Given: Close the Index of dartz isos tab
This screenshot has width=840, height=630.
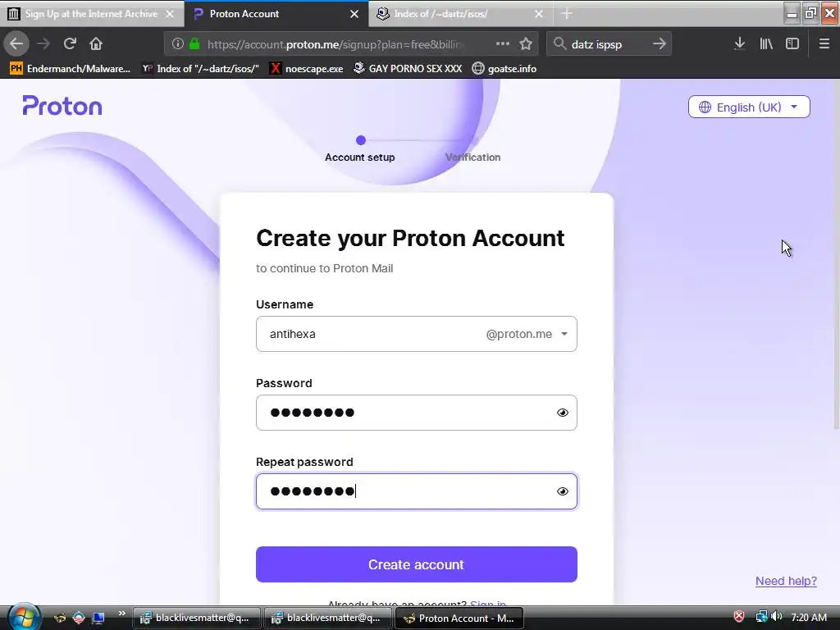Looking at the screenshot, I should (x=539, y=14).
